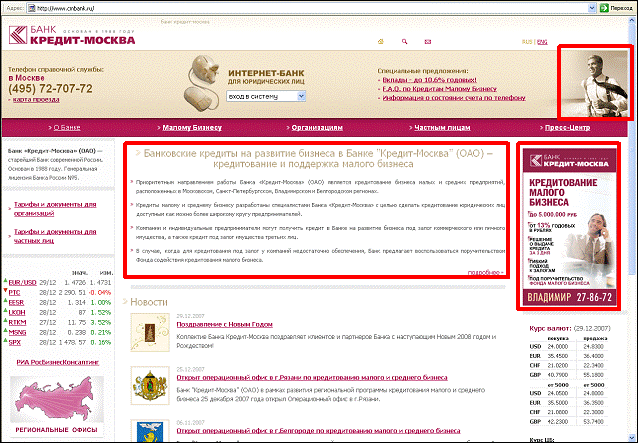This screenshot has width=638, height=443.
Task: Click New Year news thumbnail image
Action: [x=150, y=332]
